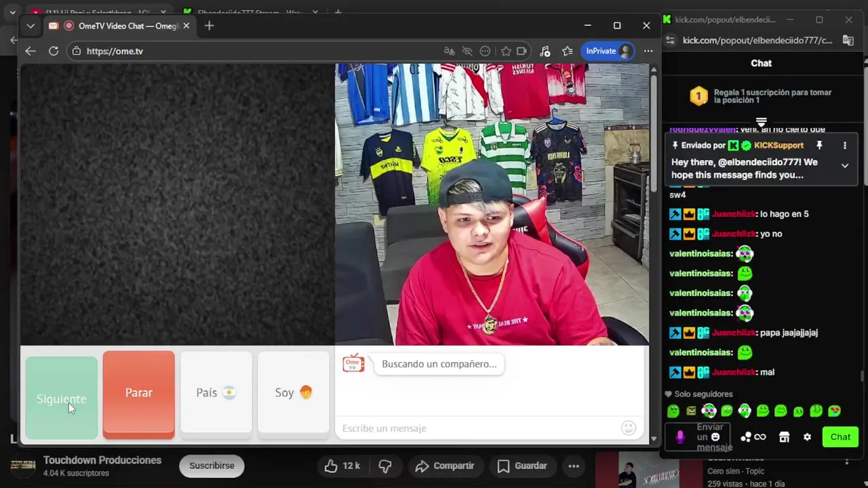Reload the ome.tv page
Viewport: 868px width, 488px height.
click(54, 51)
